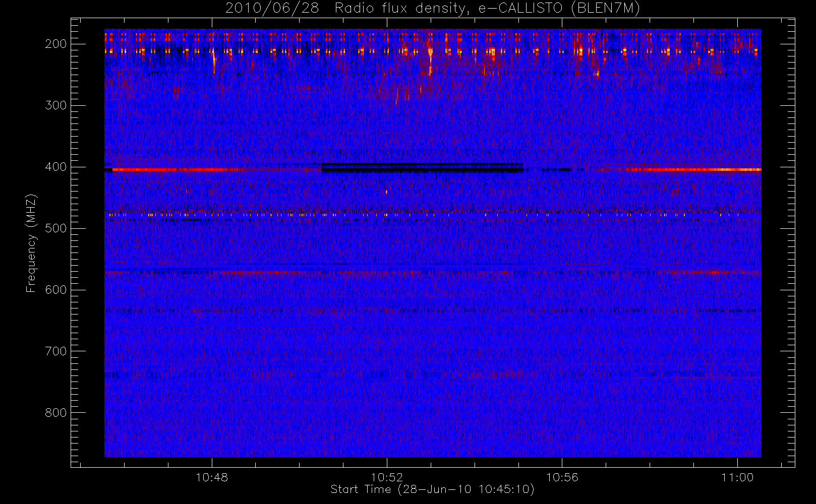Click the 800 frequency tick label
The height and width of the screenshot is (504, 816).
pyautogui.click(x=55, y=413)
